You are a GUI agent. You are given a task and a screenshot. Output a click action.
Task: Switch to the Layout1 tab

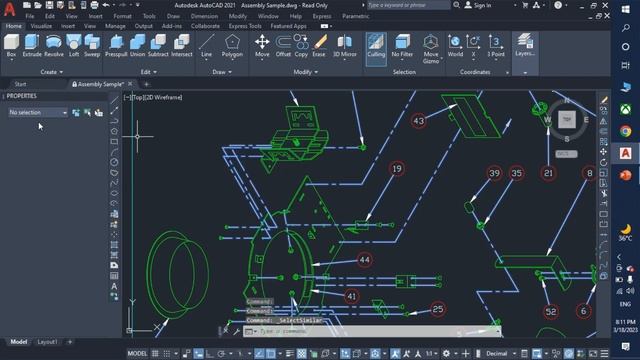47,342
